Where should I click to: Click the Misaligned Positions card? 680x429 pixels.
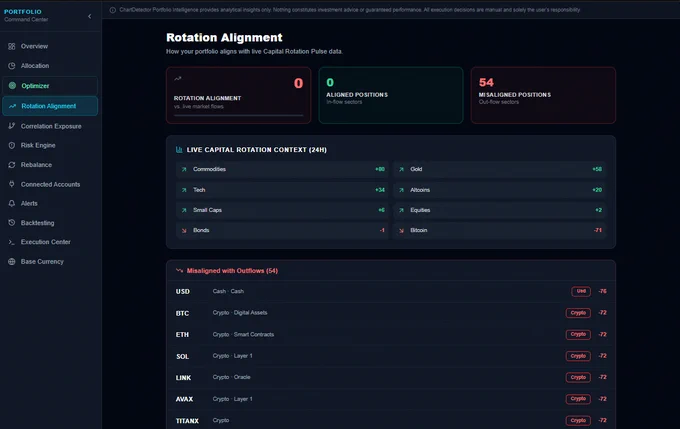(x=543, y=95)
